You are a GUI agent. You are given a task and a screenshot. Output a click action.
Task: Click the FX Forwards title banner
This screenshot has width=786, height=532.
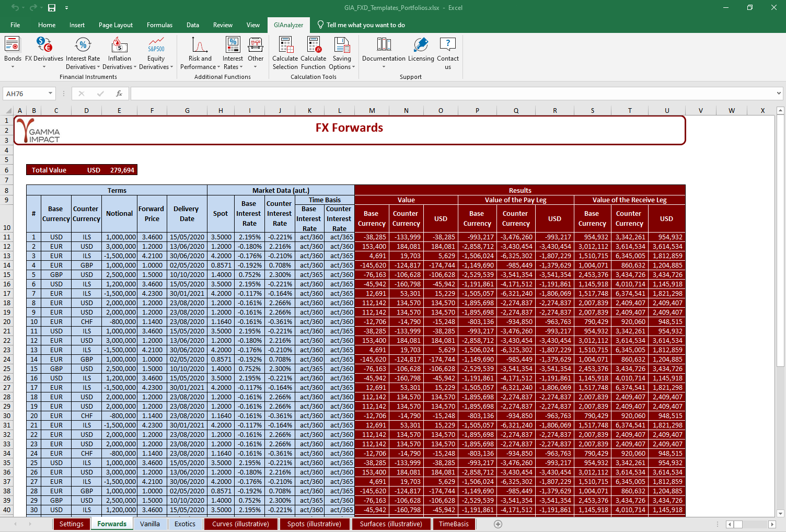click(349, 130)
